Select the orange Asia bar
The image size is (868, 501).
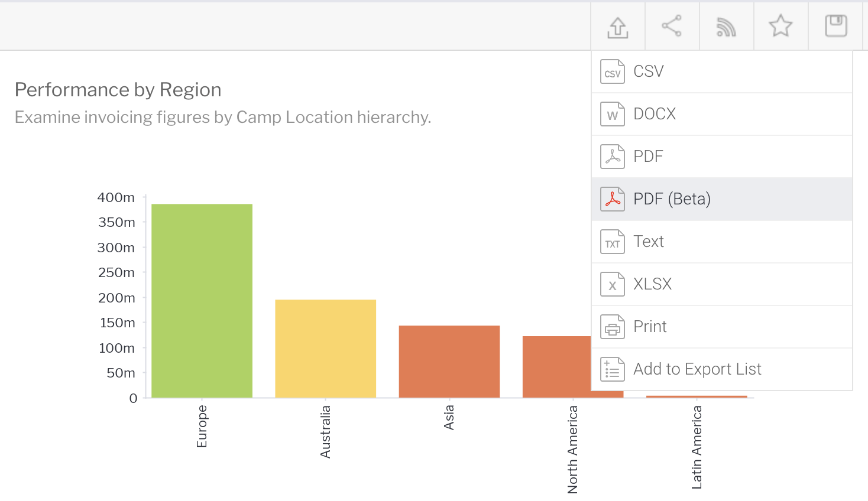(x=449, y=361)
